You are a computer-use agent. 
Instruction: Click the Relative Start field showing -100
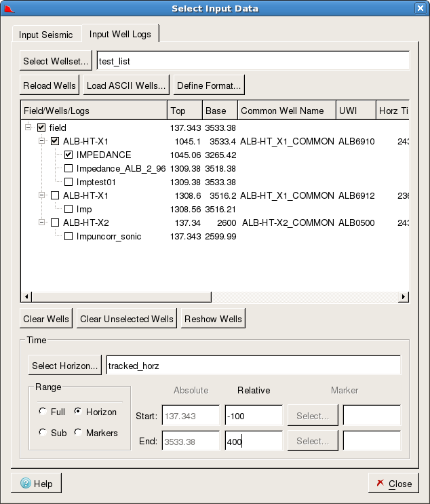(254, 416)
